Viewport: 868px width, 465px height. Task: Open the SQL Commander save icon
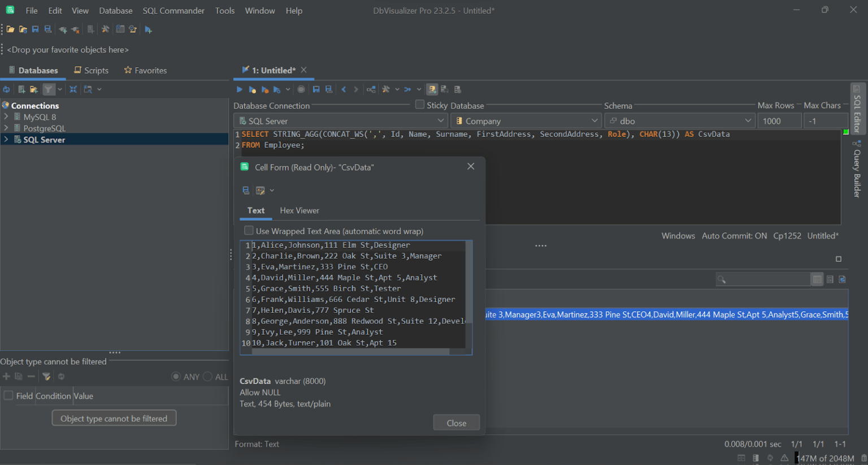click(316, 89)
